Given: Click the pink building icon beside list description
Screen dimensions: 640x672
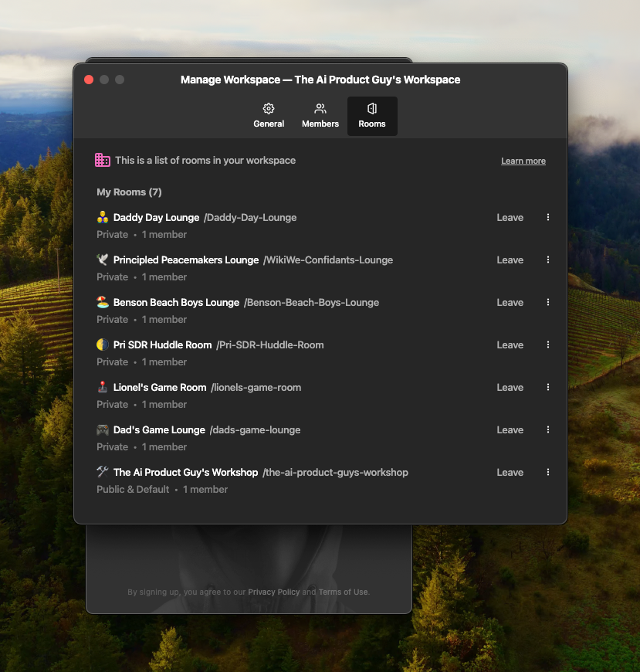Looking at the screenshot, I should click(x=103, y=160).
